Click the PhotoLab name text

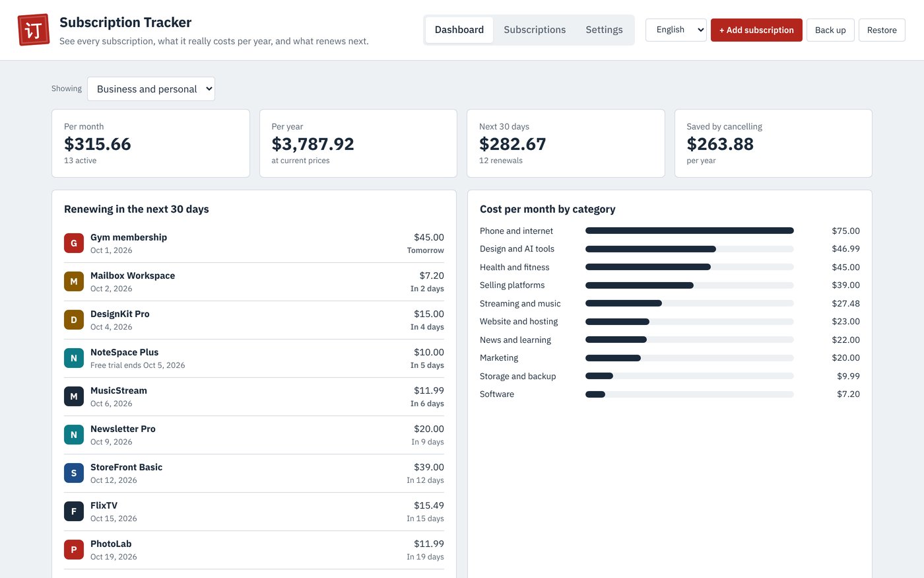pos(111,544)
